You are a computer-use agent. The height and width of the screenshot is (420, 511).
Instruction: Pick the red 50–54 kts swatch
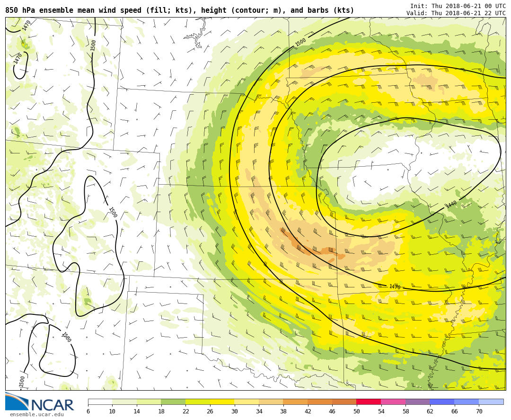coord(369,402)
